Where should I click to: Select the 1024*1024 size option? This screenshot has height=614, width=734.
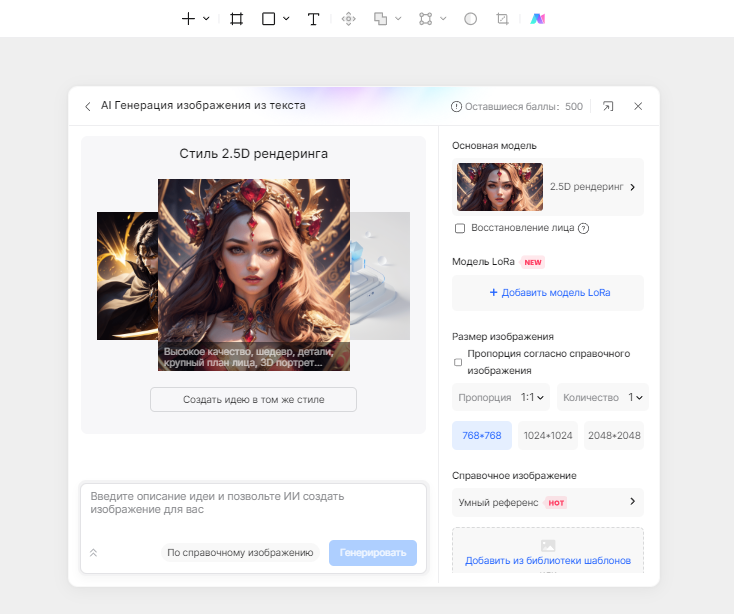[548, 436]
